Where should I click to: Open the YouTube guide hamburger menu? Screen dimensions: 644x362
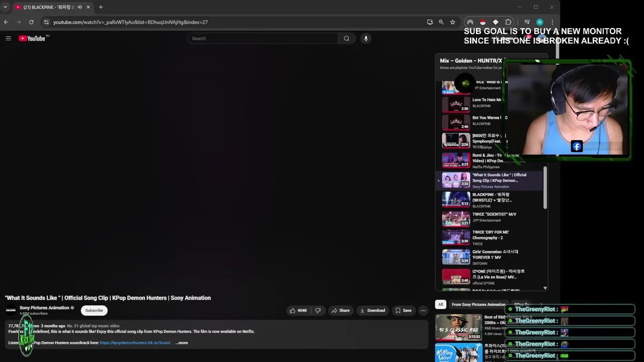(x=8, y=38)
